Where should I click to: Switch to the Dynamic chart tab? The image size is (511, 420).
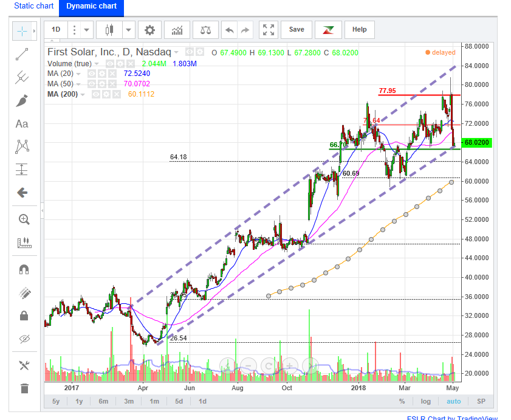pyautogui.click(x=91, y=7)
